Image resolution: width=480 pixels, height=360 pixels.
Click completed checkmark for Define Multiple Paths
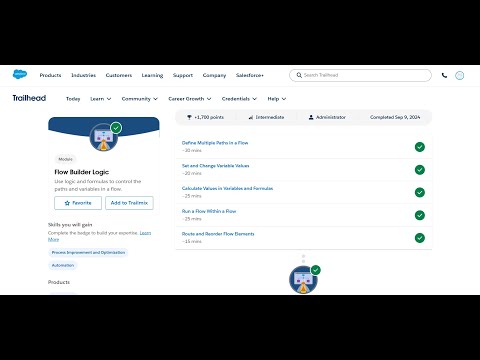point(420,147)
